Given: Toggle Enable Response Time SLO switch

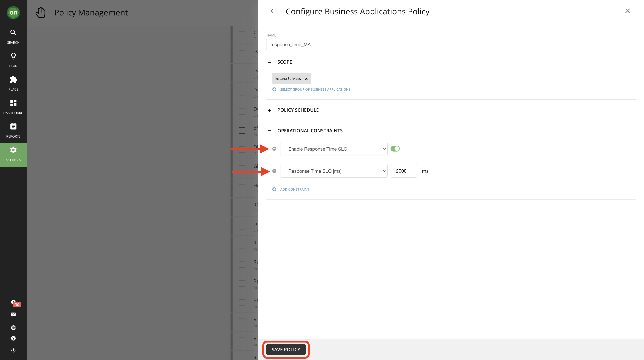Looking at the screenshot, I should click(395, 149).
